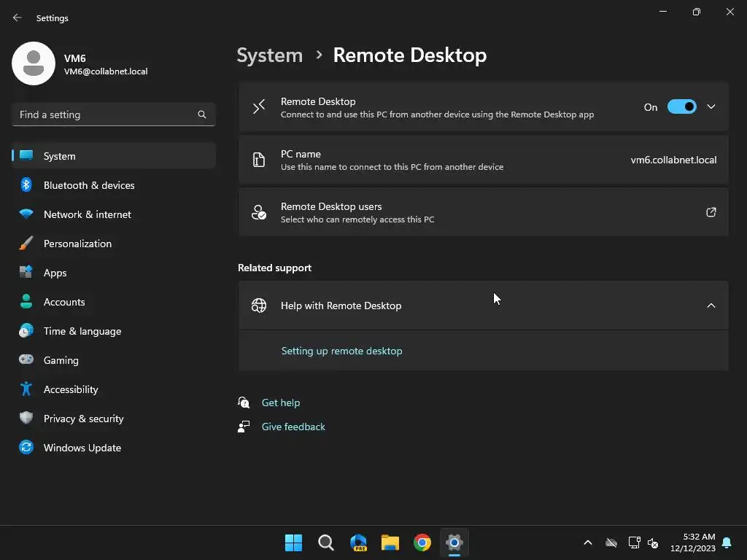747x560 pixels.
Task: Click the muted volume tray icon
Action: (x=653, y=542)
